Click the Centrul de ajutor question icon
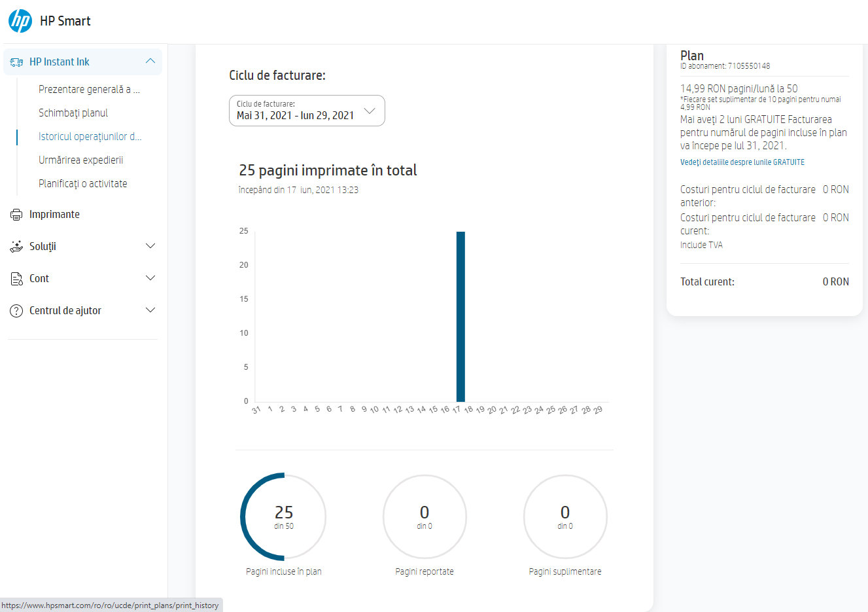Image resolution: width=868 pixels, height=612 pixels. coord(16,311)
